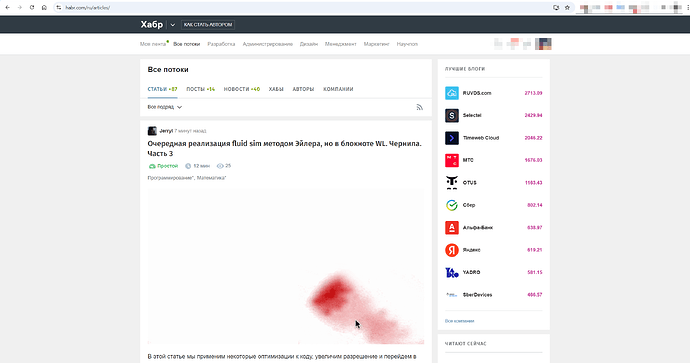Open the RUVDS.com blog logo
The height and width of the screenshot is (363, 690).
coord(451,93)
